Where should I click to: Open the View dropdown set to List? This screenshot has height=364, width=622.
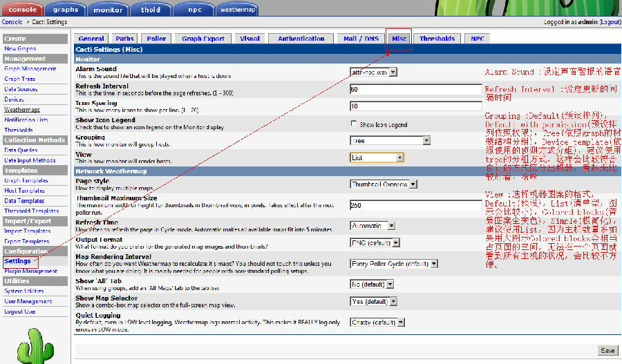377,157
